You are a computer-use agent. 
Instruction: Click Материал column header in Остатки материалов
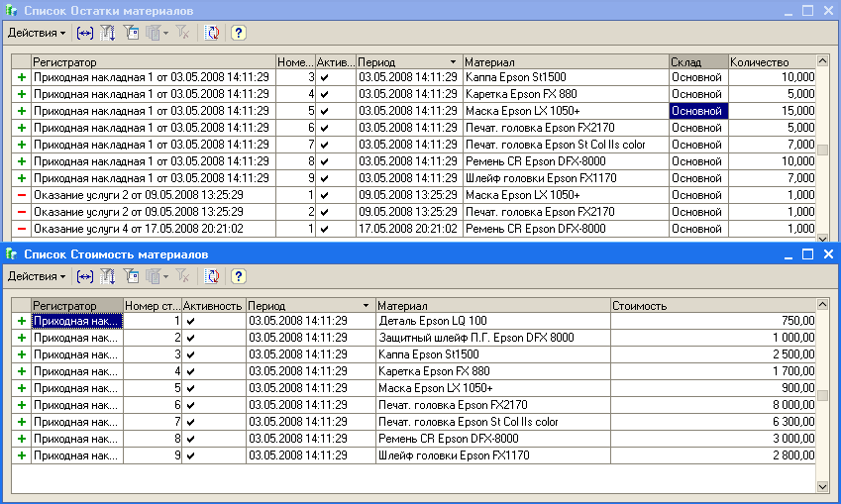coord(566,61)
